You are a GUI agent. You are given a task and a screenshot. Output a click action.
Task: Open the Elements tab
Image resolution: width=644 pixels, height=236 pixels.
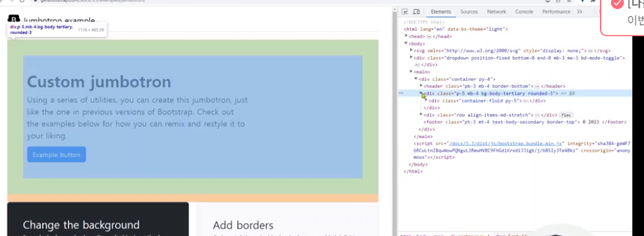(x=441, y=12)
